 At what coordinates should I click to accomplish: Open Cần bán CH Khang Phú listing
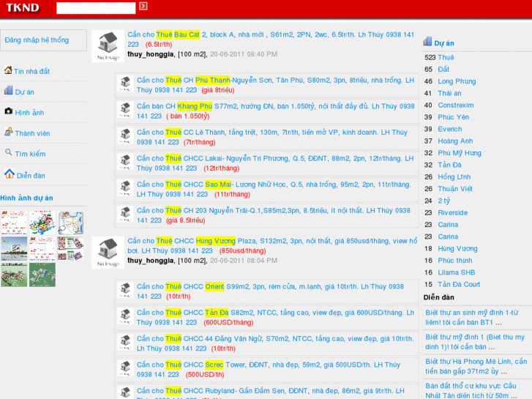tap(275, 111)
